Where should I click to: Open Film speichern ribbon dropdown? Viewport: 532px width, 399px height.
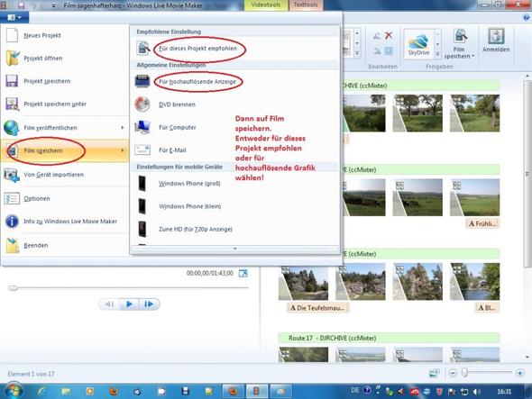459,44
